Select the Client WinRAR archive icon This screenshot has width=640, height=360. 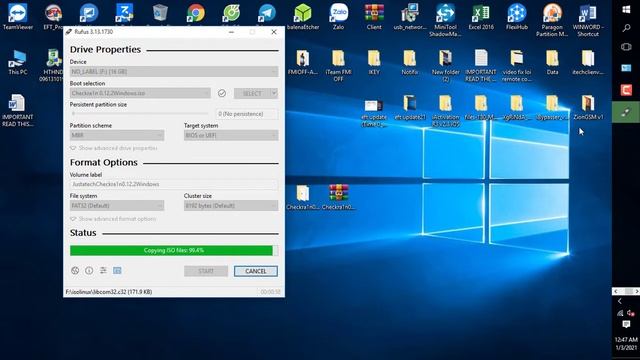coord(374,17)
